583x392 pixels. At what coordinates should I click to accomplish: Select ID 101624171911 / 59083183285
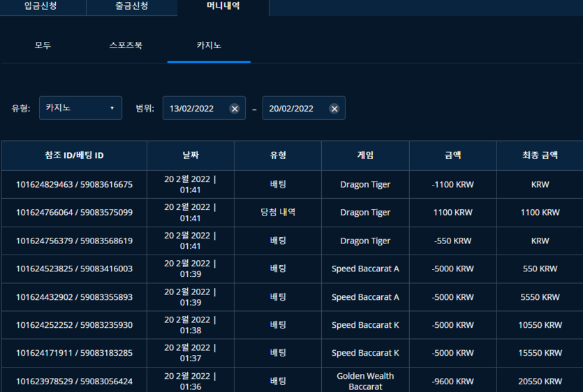(x=75, y=353)
